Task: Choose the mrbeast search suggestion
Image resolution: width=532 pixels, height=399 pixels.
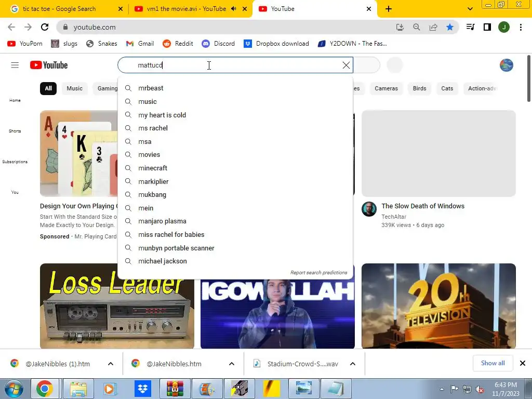Action: (x=235, y=88)
